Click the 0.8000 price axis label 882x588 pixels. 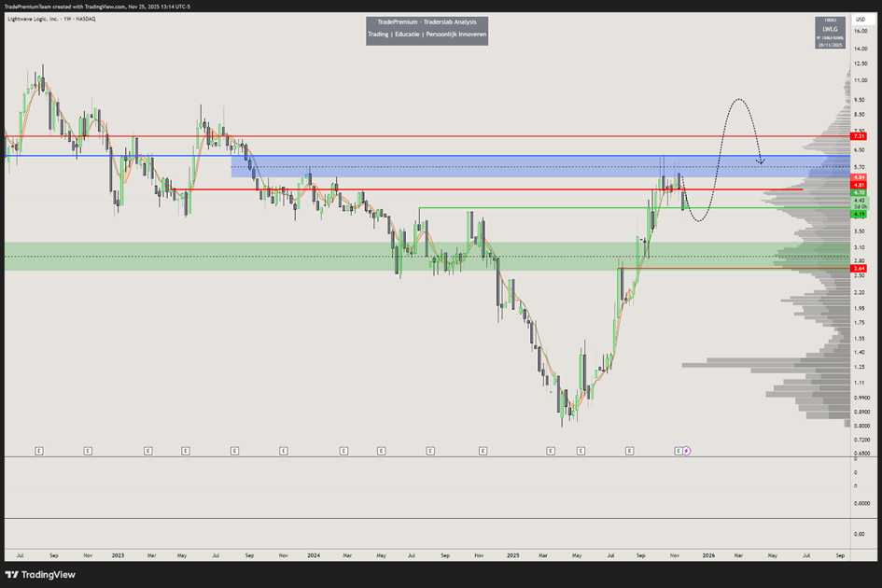click(861, 426)
